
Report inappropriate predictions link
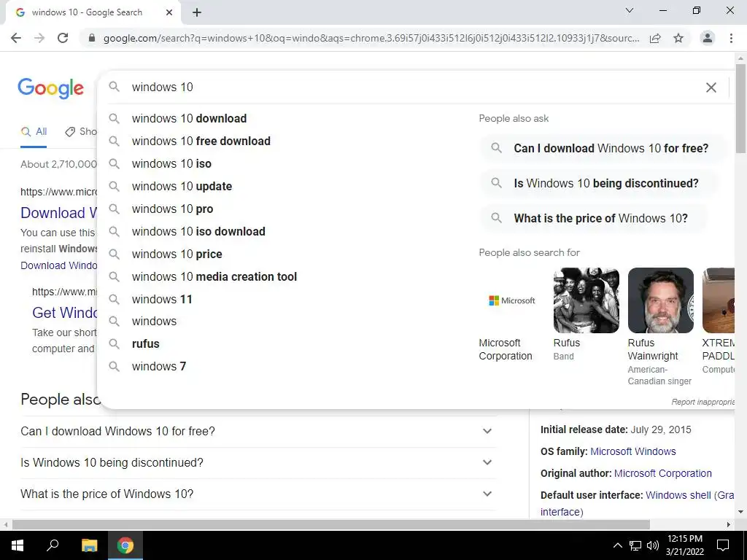coord(703,402)
